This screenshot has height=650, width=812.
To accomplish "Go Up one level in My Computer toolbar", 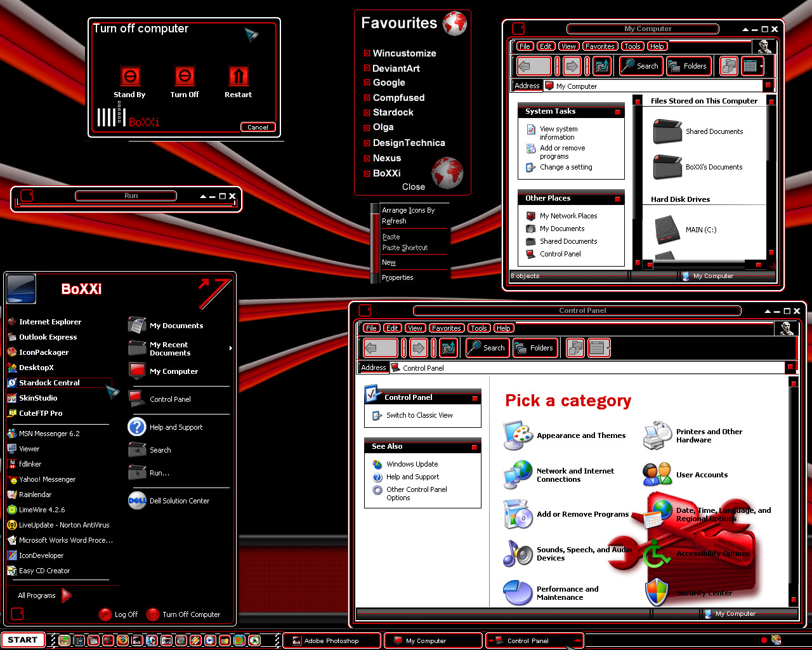I will pos(601,66).
